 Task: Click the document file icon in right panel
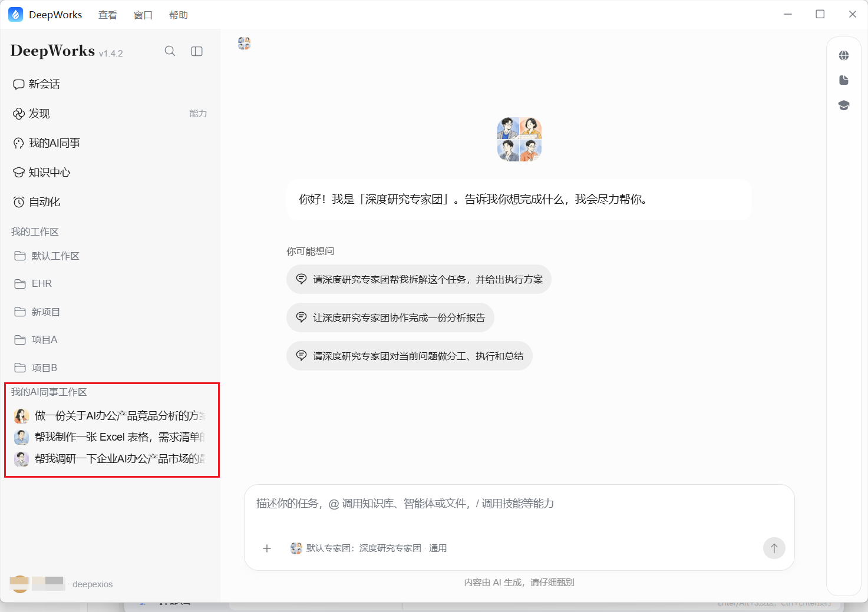844,80
